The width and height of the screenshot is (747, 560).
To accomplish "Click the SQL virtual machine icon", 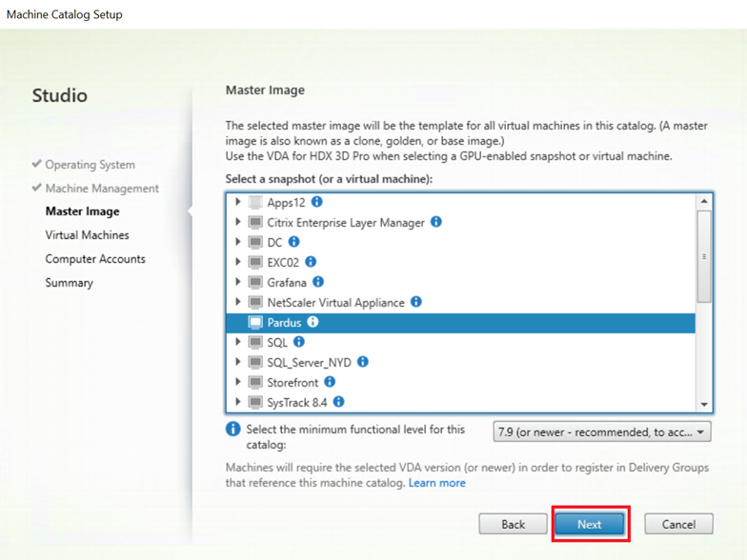I will coord(255,343).
